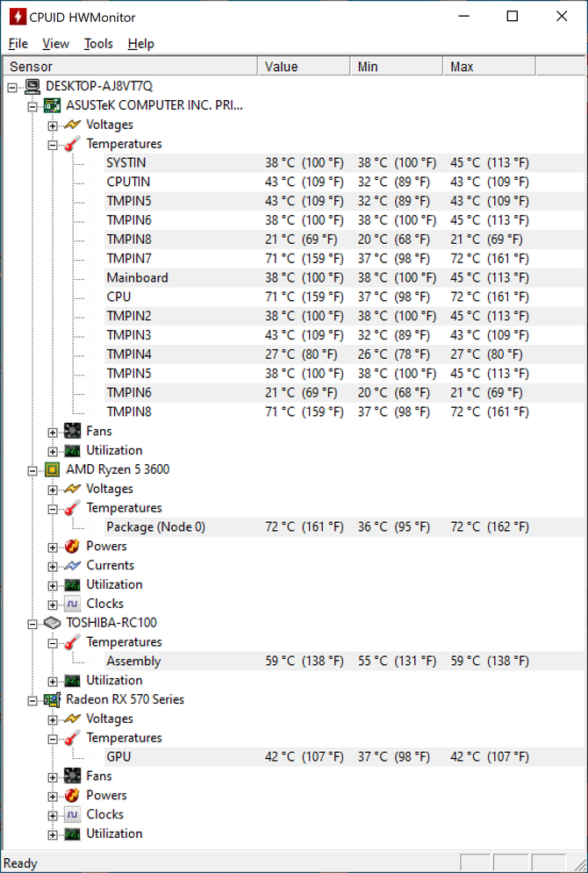Collapse the TOSHIBA-RC100 tree node

tap(32, 624)
